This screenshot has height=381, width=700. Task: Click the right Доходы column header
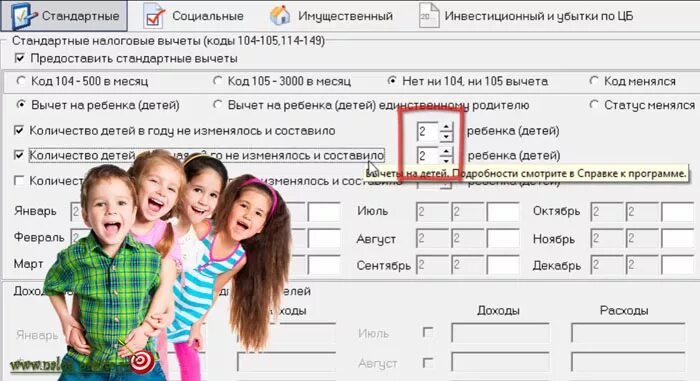point(498,310)
